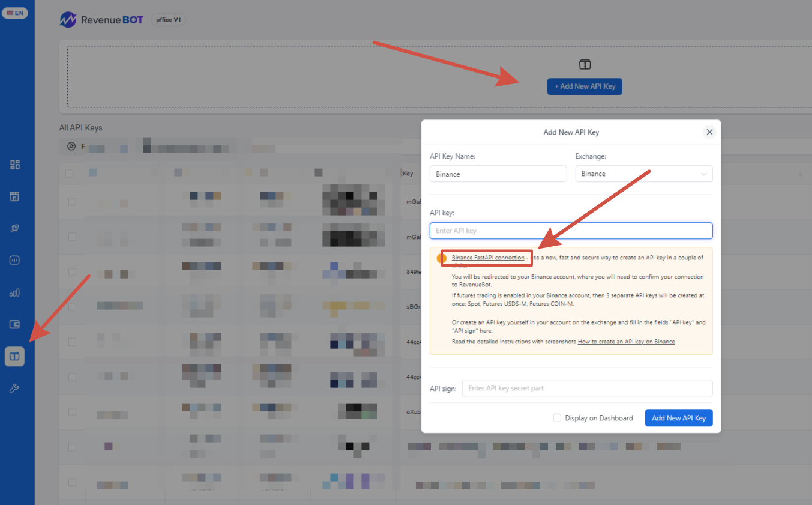Click the Display on Dashboard label text
Image resolution: width=812 pixels, height=505 pixels.
(599, 418)
